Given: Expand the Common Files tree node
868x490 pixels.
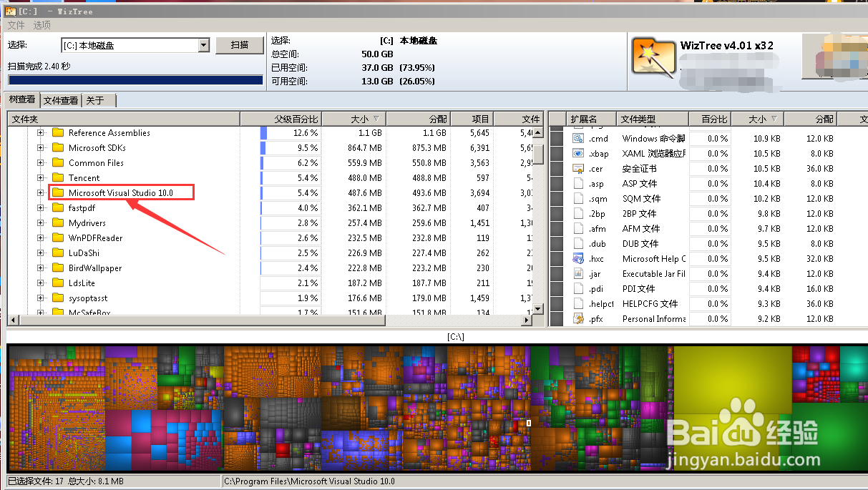Looking at the screenshot, I should pos(41,162).
